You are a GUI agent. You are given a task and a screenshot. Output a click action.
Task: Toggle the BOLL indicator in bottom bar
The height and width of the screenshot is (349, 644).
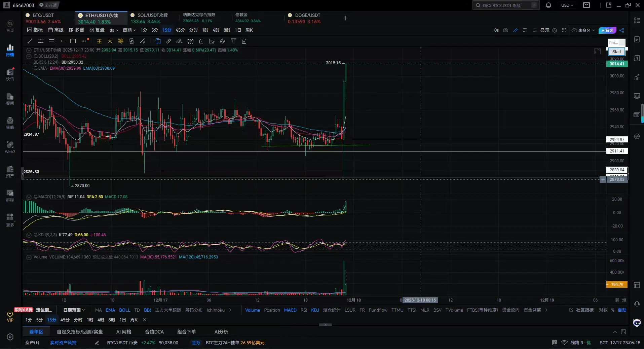click(x=124, y=310)
